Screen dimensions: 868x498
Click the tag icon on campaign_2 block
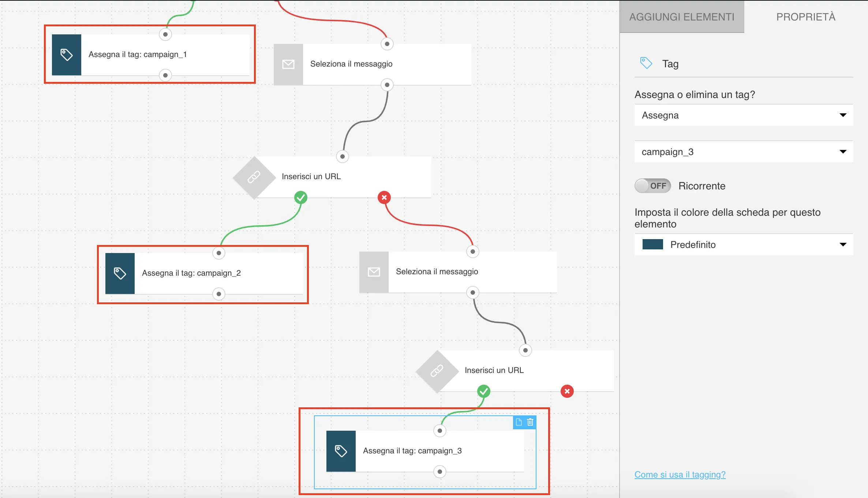(120, 273)
